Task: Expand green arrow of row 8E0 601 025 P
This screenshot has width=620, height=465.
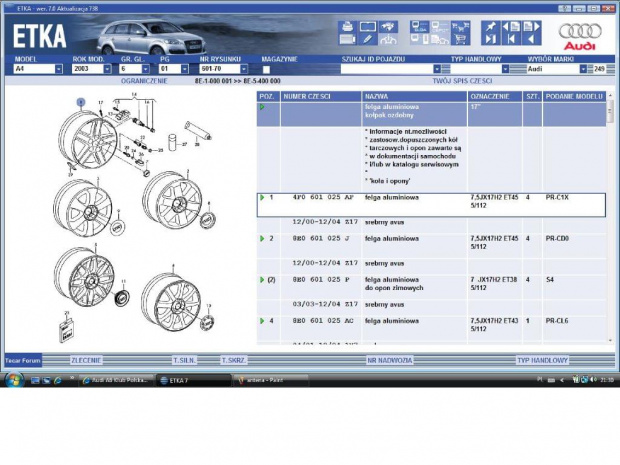Action: point(262,280)
